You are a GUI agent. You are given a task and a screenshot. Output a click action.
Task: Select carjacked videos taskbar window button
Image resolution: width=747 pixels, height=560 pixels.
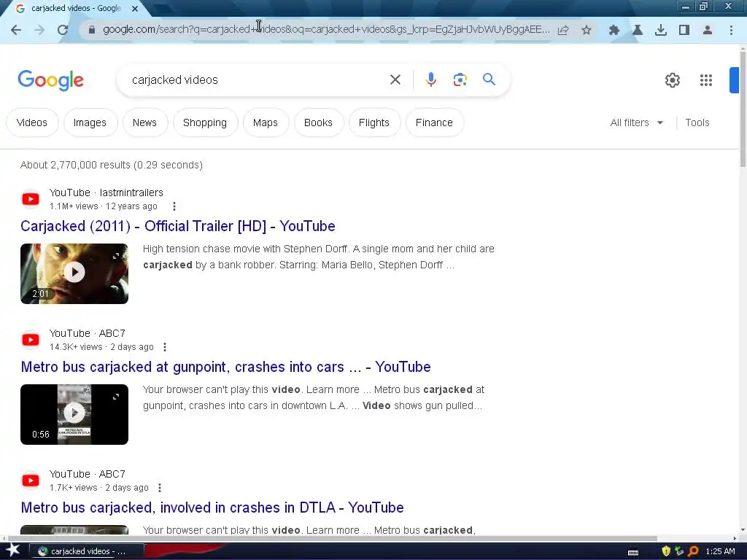[x=87, y=551]
